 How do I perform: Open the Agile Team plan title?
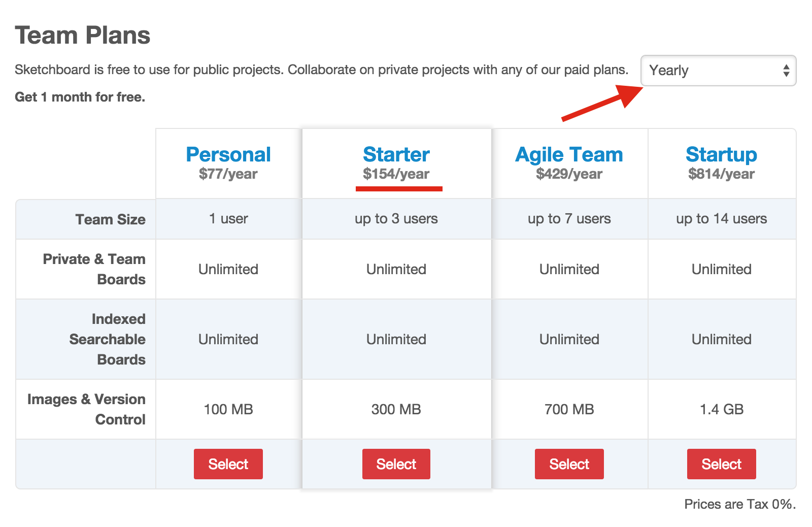pyautogui.click(x=569, y=154)
